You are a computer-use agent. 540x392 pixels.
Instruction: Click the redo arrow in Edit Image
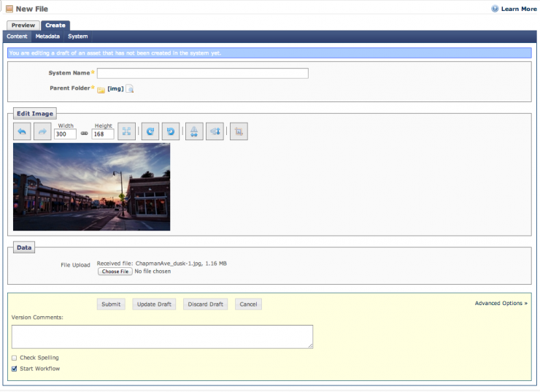pyautogui.click(x=42, y=131)
